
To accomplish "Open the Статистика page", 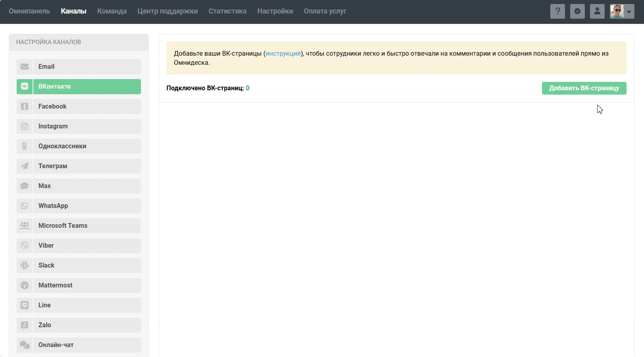I will tap(228, 11).
